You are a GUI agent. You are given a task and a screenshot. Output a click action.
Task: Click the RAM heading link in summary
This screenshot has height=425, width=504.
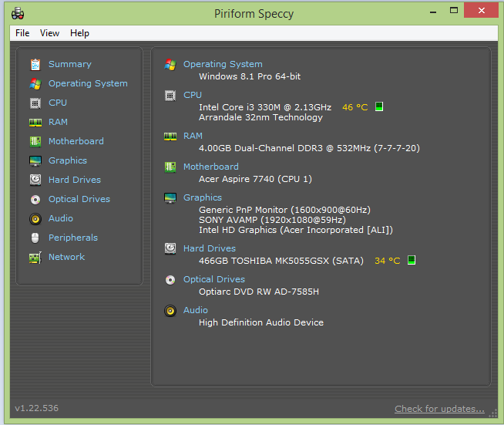pos(193,136)
